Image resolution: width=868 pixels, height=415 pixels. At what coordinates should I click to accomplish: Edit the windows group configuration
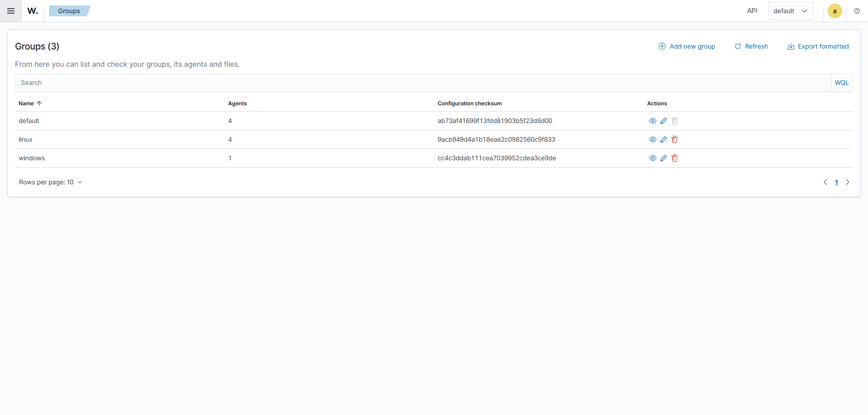click(x=664, y=158)
